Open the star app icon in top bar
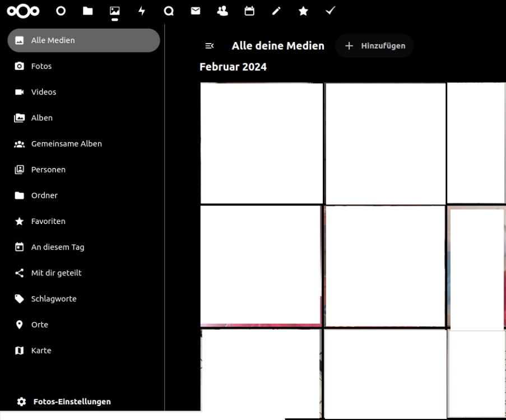 (303, 11)
